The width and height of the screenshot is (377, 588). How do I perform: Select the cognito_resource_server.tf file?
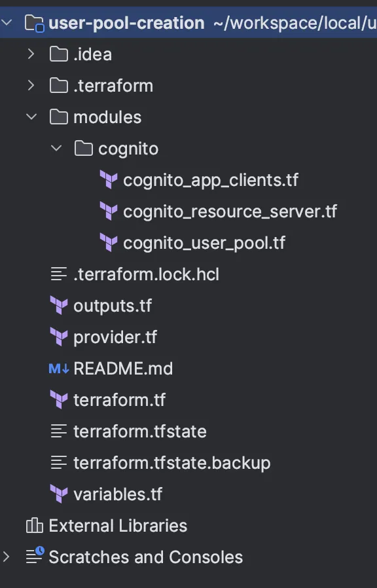click(x=229, y=211)
